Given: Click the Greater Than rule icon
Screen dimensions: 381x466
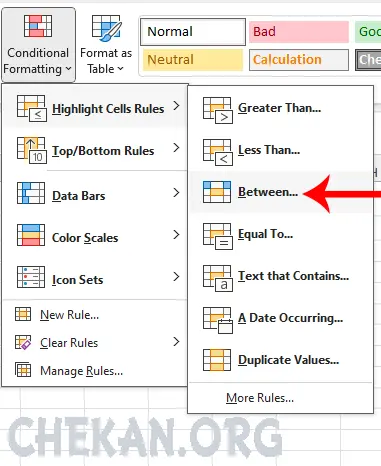Looking at the screenshot, I should (218, 110).
